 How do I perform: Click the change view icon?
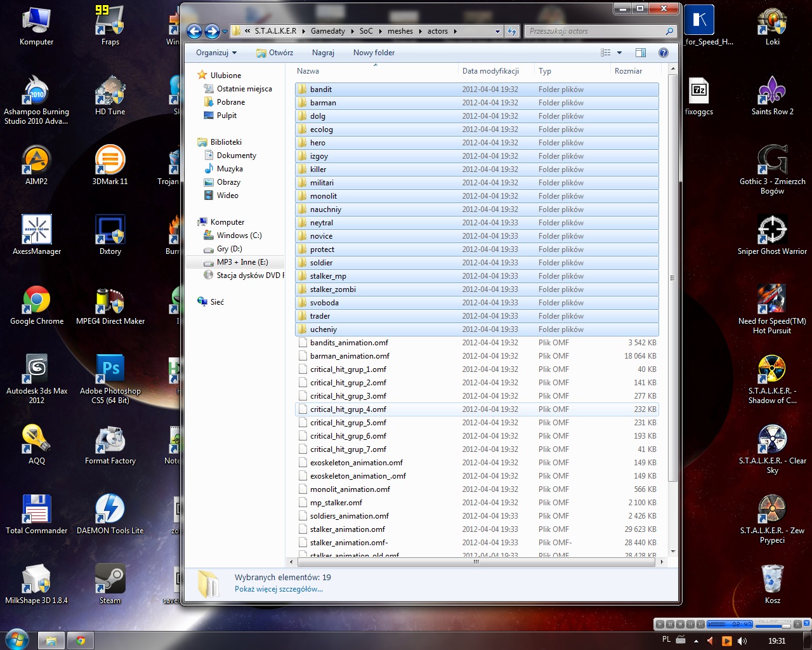[606, 53]
